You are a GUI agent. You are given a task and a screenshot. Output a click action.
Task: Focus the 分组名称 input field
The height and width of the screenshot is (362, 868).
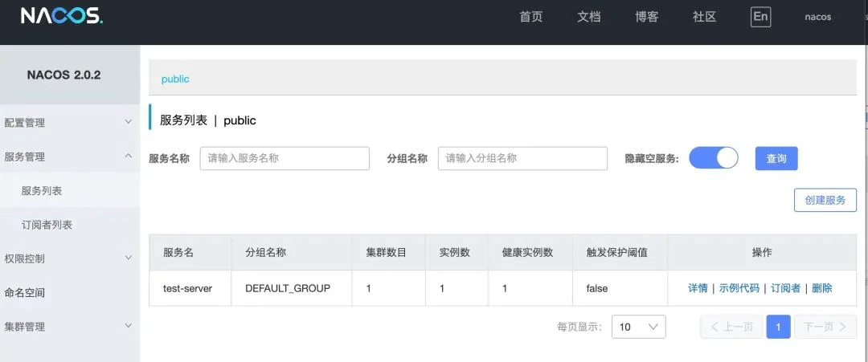522,159
